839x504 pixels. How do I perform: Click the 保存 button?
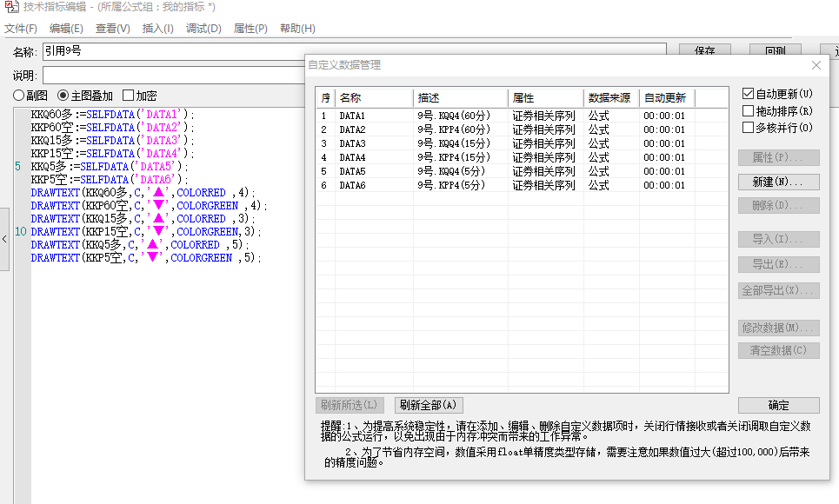(704, 51)
